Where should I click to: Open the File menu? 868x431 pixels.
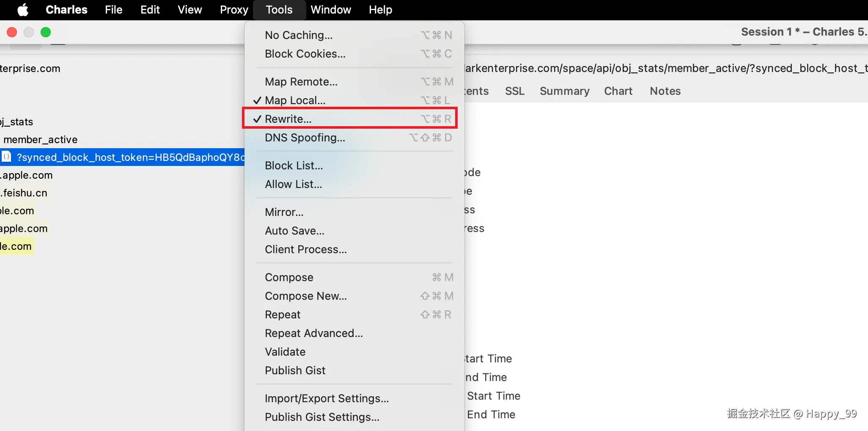tap(113, 10)
